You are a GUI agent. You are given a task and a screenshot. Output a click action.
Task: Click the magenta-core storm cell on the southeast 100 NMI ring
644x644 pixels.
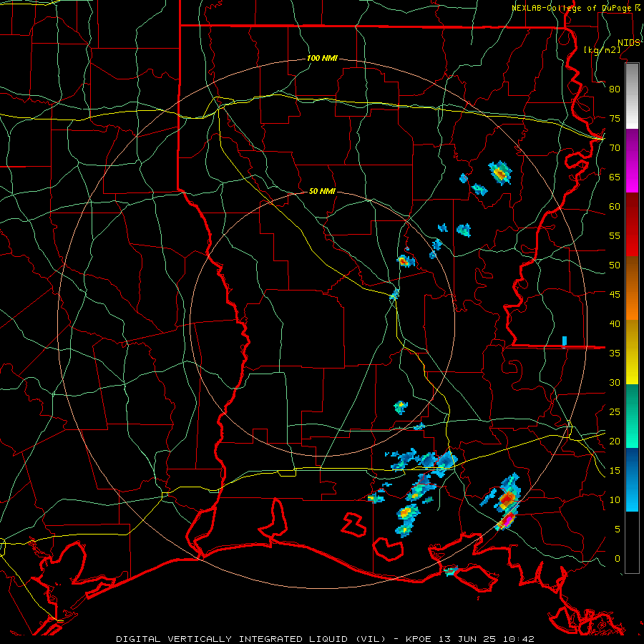[506, 521]
